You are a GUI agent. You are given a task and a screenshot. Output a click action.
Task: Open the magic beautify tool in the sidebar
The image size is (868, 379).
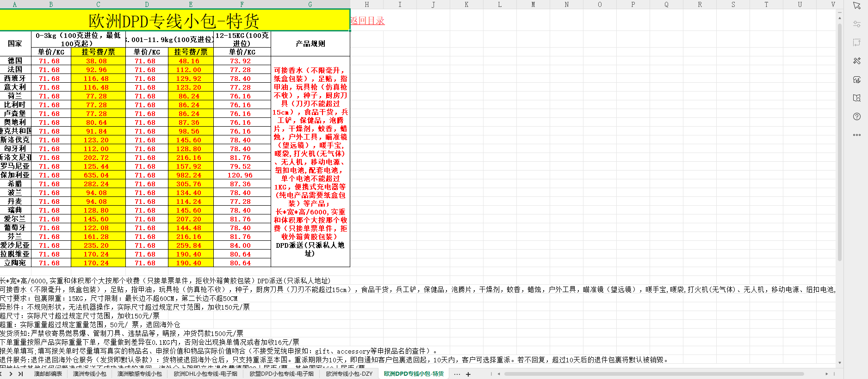(857, 61)
